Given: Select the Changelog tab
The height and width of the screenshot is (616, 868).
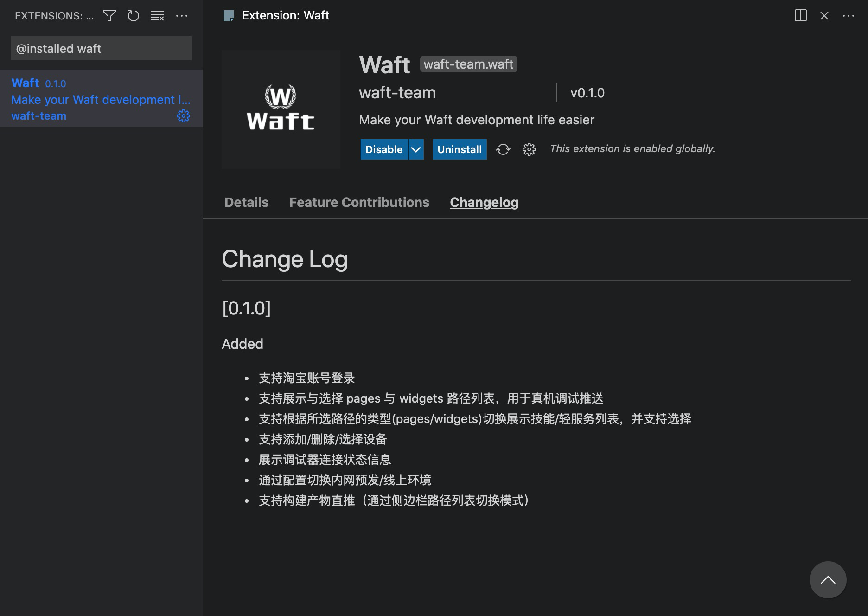Looking at the screenshot, I should tap(484, 202).
